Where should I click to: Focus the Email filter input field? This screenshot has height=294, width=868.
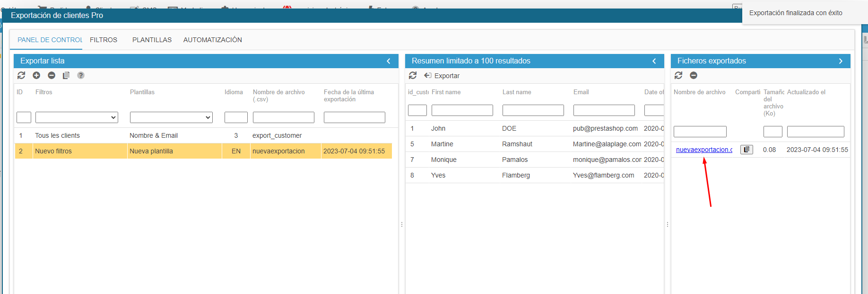604,110
